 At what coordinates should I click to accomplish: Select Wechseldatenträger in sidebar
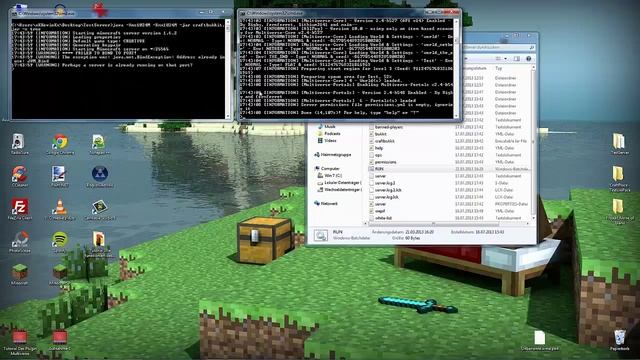coord(340,189)
